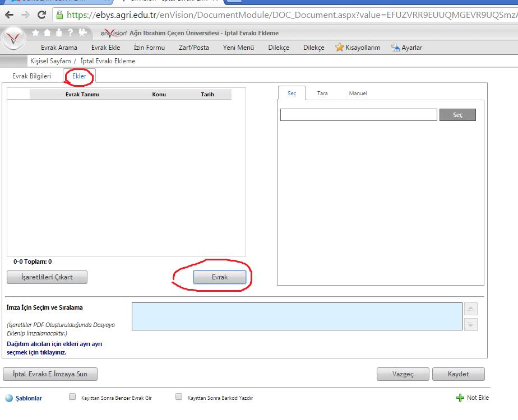Click the file path field beside Seç
This screenshot has width=518, height=420.
tap(358, 115)
